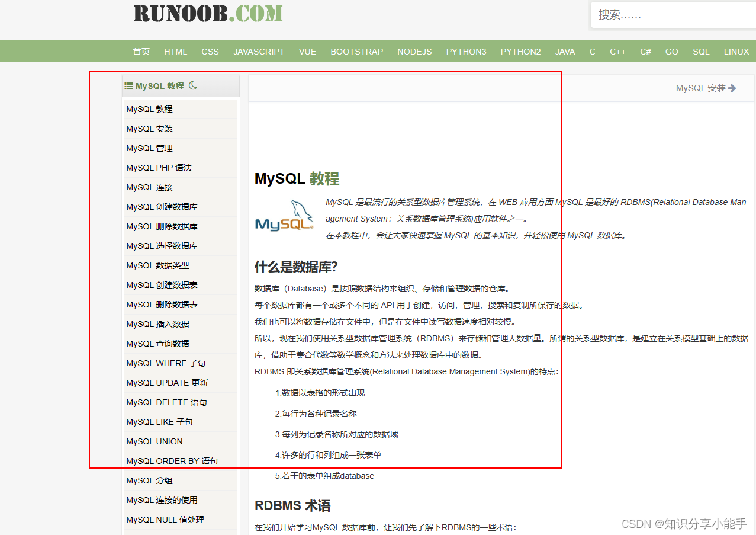This screenshot has height=535, width=756.
Task: Select sidebar link MySQL 数据类型
Action: tap(157, 265)
